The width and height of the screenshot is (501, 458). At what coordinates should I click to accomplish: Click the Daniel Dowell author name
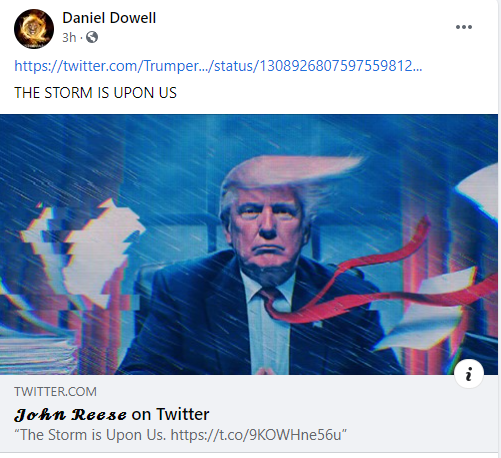(x=109, y=18)
